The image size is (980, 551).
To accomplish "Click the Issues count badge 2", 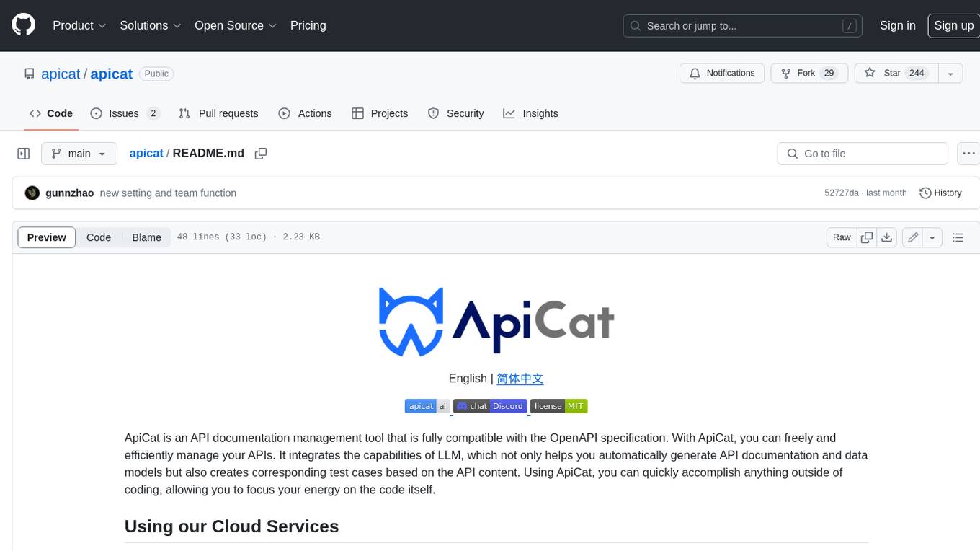I will point(153,113).
